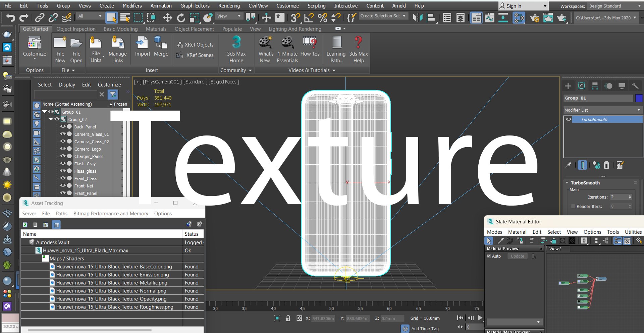This screenshot has width=644, height=333.
Task: Choose the Select and Rotate tool
Action: point(181,17)
